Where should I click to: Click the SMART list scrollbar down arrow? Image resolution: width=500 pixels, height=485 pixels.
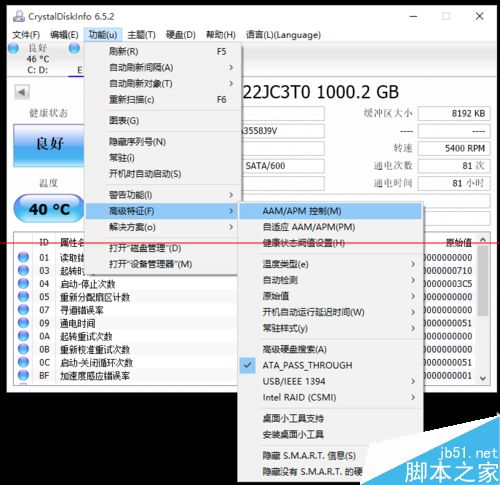483,378
